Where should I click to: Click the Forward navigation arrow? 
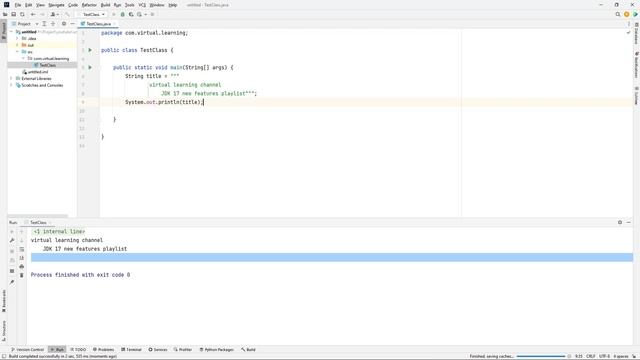point(42,14)
